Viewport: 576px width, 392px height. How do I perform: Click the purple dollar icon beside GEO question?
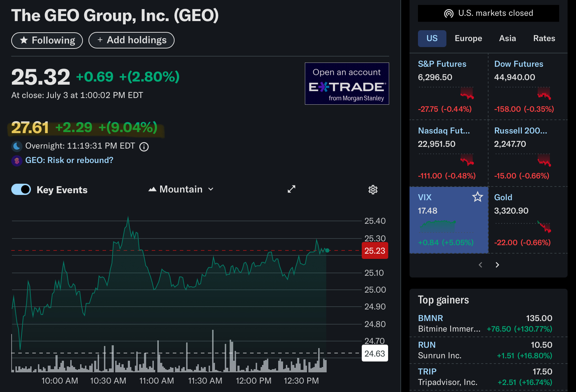pyautogui.click(x=17, y=161)
